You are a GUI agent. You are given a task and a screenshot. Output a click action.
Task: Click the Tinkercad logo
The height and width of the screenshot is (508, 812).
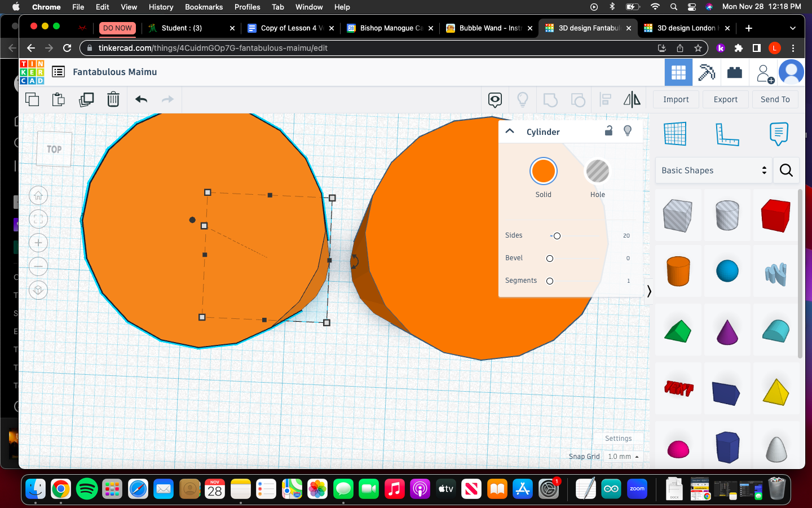(32, 72)
